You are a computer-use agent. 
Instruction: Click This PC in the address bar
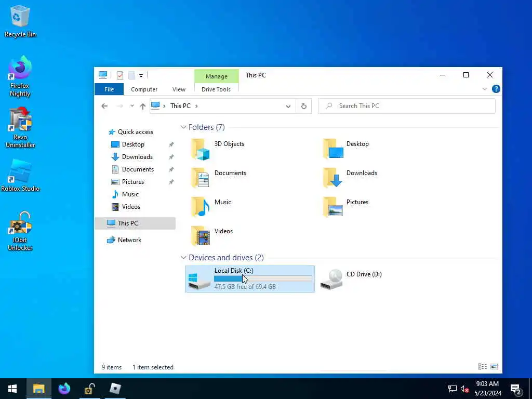[x=180, y=106]
